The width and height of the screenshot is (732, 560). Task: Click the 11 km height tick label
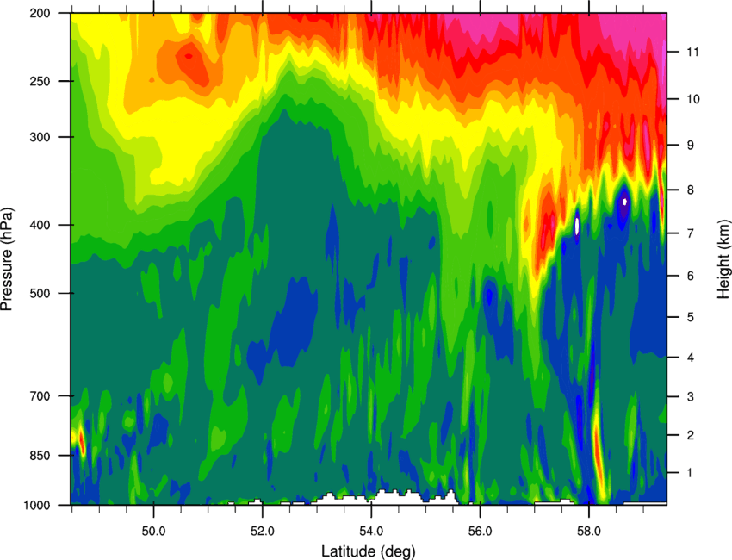click(692, 52)
